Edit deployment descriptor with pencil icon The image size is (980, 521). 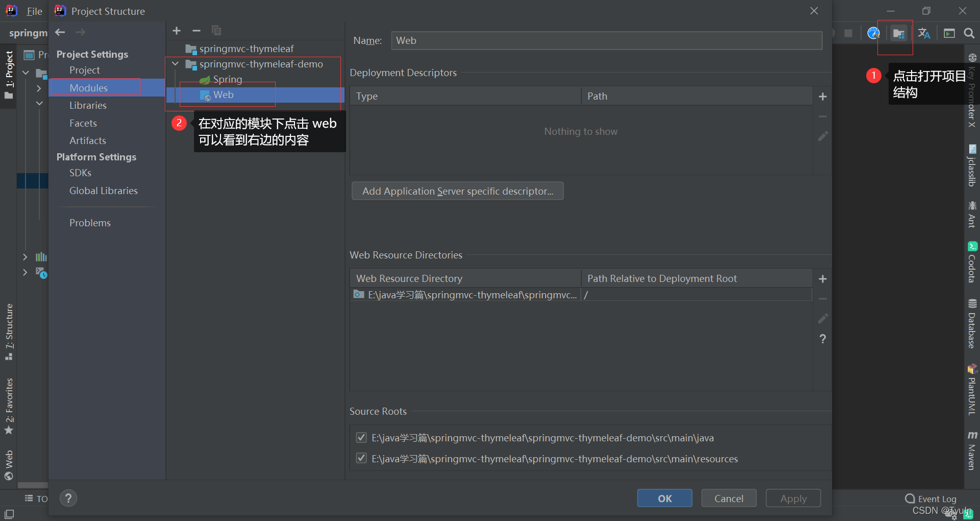pyautogui.click(x=823, y=136)
